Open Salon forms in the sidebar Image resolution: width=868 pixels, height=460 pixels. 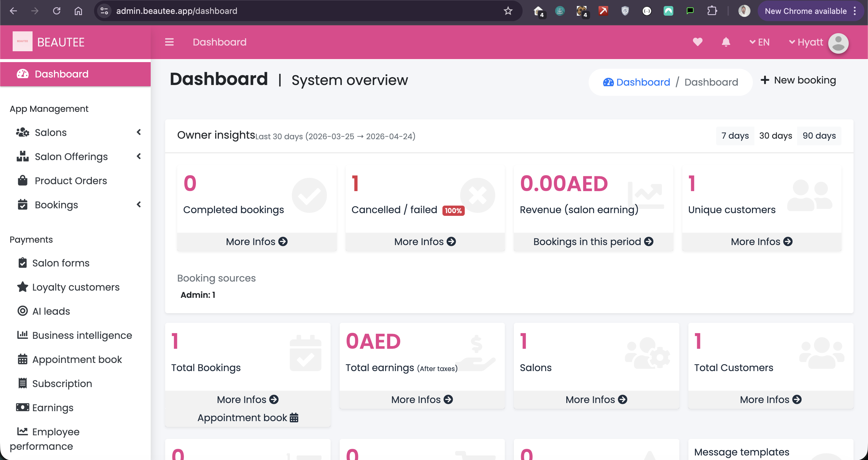click(x=61, y=263)
